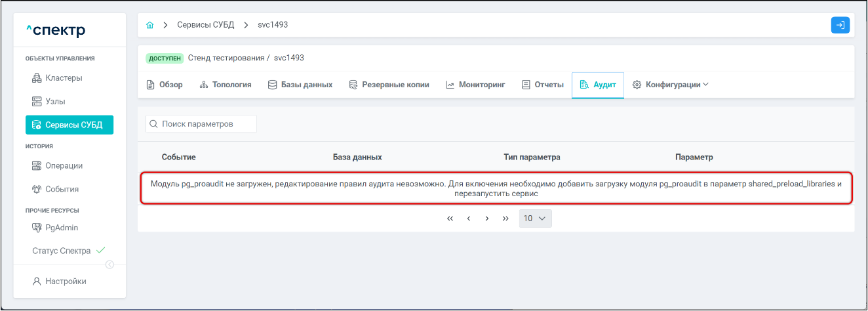Viewport: 868px width, 311px height.
Task: Go to the next page arrow
Action: coord(486,218)
